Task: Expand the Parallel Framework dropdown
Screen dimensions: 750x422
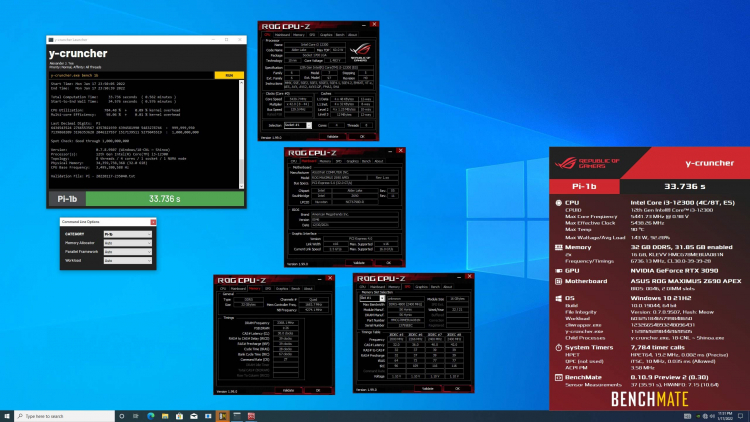Action: point(126,253)
